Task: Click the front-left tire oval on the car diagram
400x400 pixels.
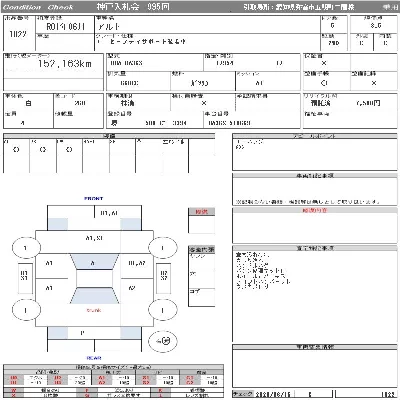Action: pyautogui.click(x=26, y=248)
